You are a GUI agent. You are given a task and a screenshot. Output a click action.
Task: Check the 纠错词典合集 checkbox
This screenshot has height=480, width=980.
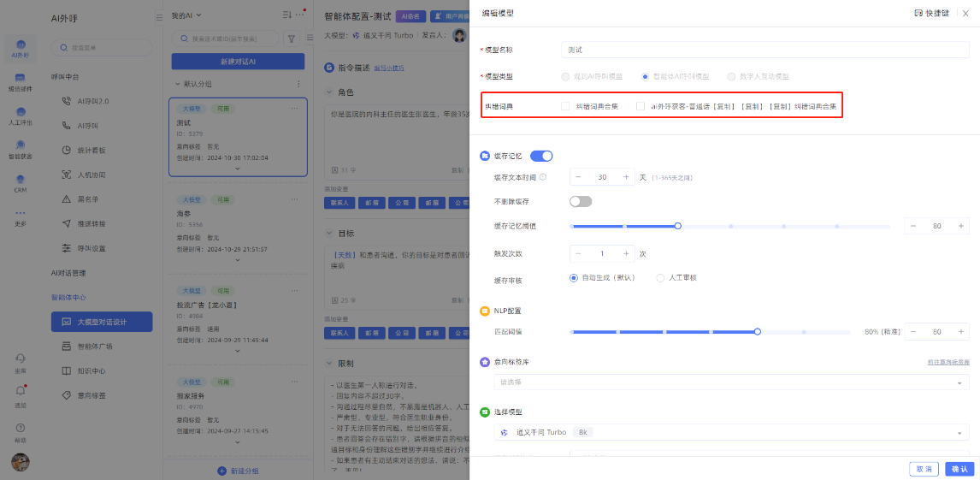click(x=565, y=106)
